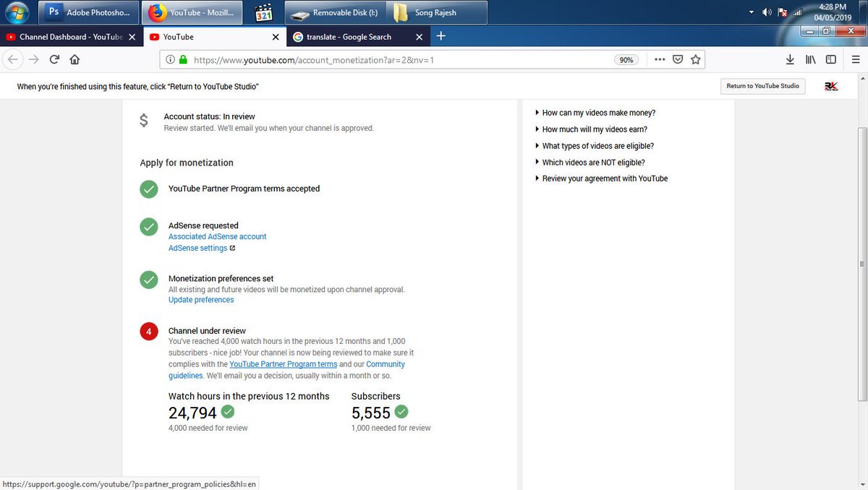Open the Firefox downloads panel
Image resolution: width=868 pixels, height=490 pixels.
(x=790, y=60)
